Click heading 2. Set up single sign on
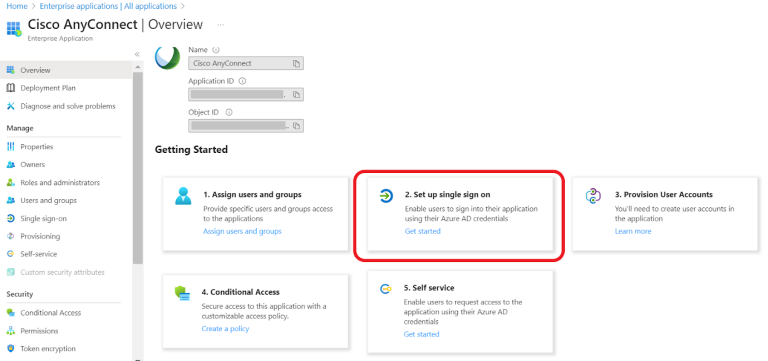The width and height of the screenshot is (768, 361). [448, 194]
